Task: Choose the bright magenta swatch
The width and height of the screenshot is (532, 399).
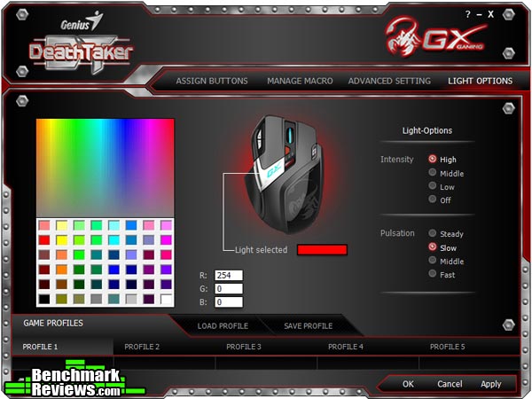Action: (167, 240)
